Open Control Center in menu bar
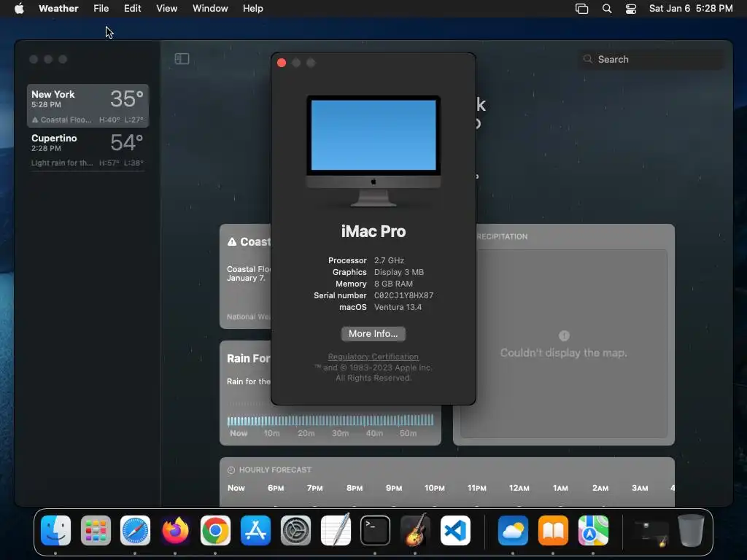Viewport: 747px width, 560px height. click(631, 9)
